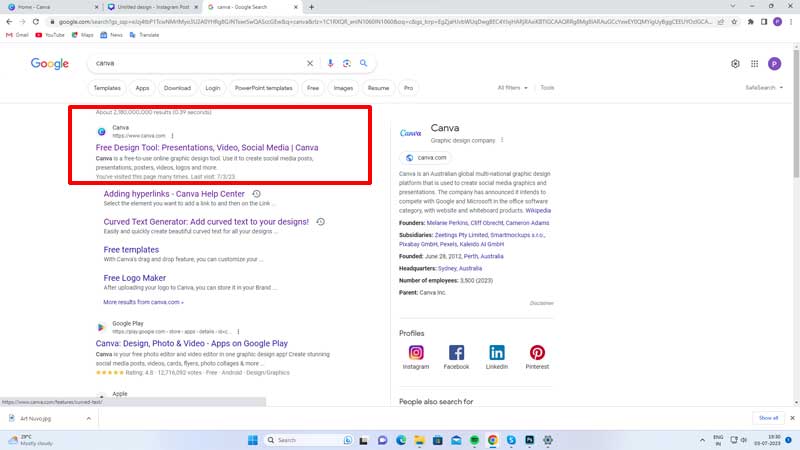Open File Explorer from the taskbar

pos(419,440)
